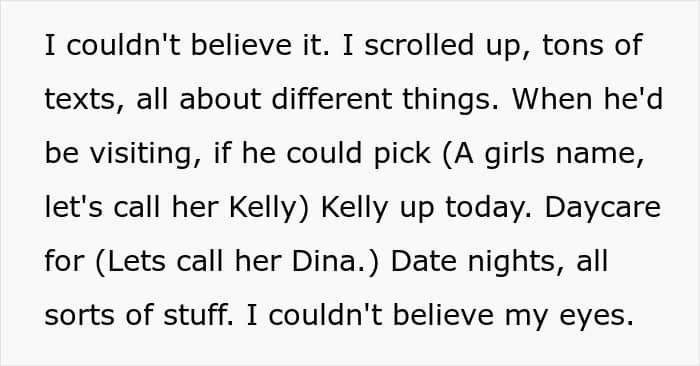Image resolution: width=700 pixels, height=366 pixels.
Task: Click the word "nights,"
Action: 516,262
